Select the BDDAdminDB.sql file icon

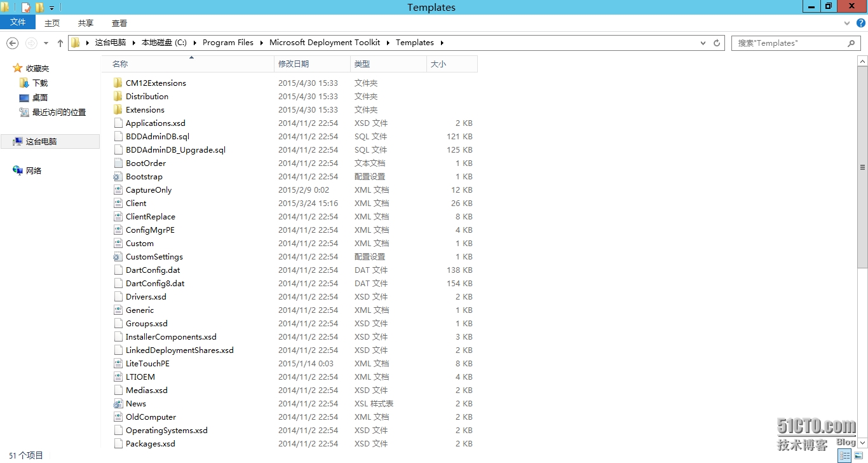118,136
